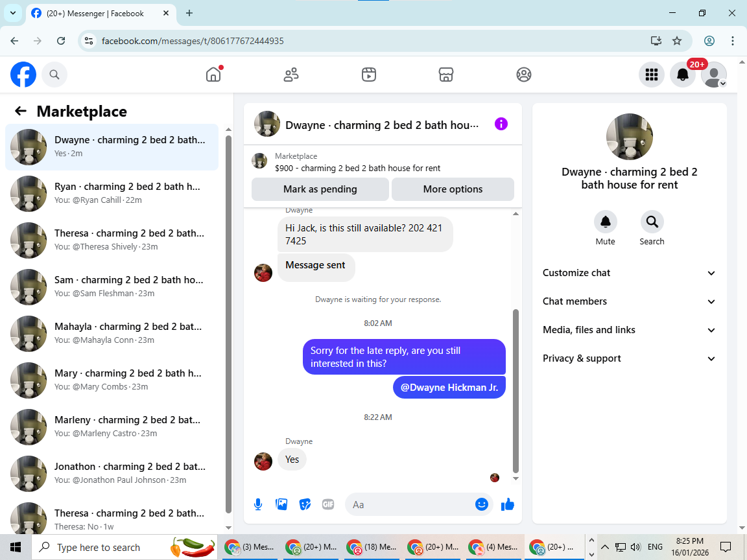Bookmark this page with star icon
The height and width of the screenshot is (560, 747).
point(676,41)
